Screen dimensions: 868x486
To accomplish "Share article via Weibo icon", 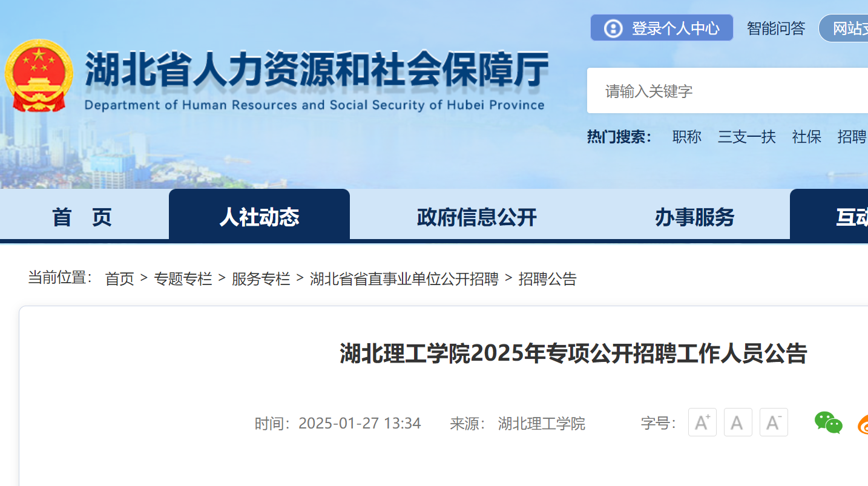I will [863, 423].
